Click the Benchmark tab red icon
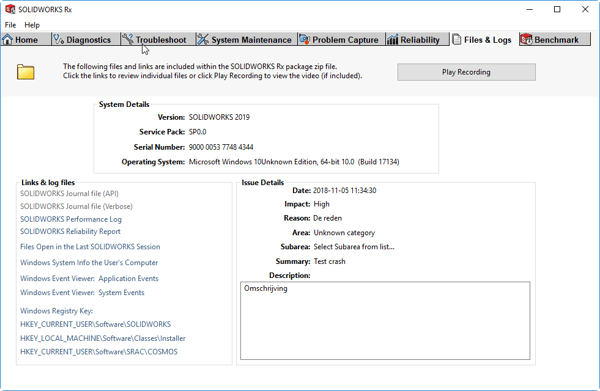The width and height of the screenshot is (600, 391). tap(527, 39)
